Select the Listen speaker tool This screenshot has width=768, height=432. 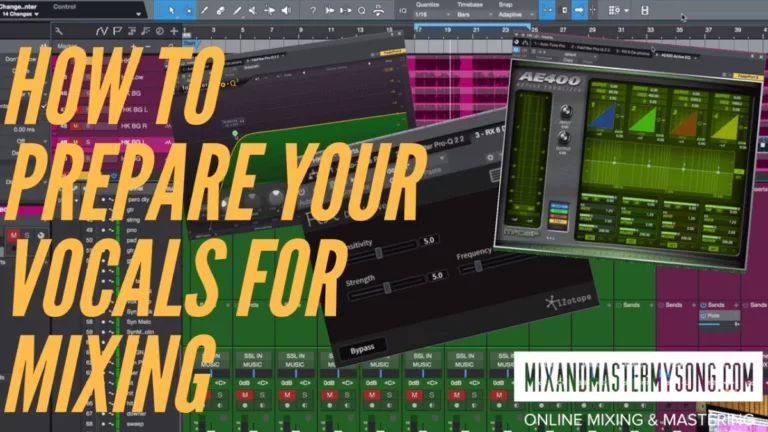tap(286, 10)
